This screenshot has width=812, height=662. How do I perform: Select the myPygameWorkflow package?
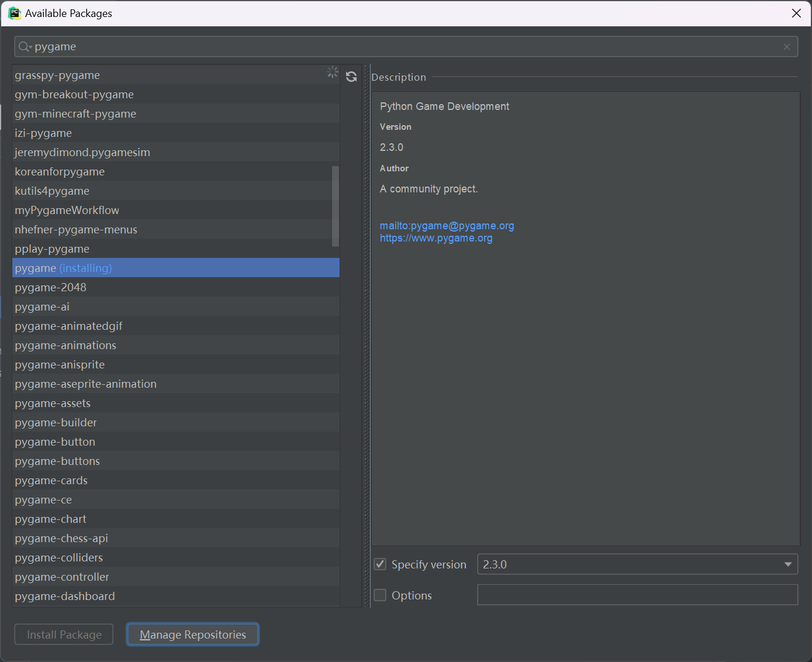coord(176,210)
